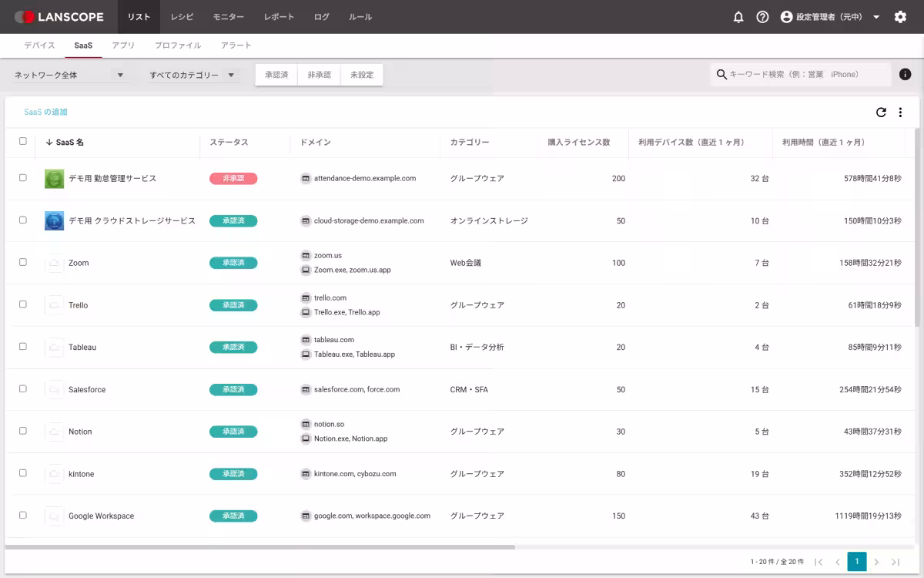The width and height of the screenshot is (924, 578).
Task: Click the Trello service icon
Action: [54, 305]
